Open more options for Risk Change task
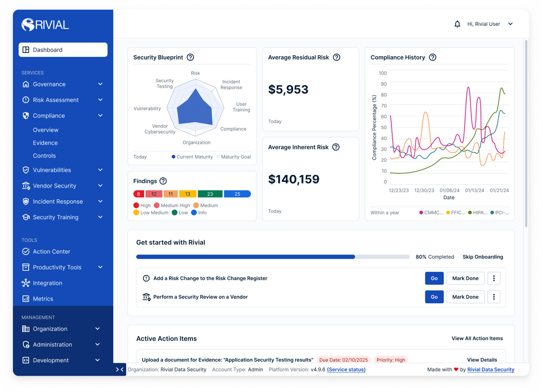The width and height of the screenshot is (542, 392). [x=494, y=278]
